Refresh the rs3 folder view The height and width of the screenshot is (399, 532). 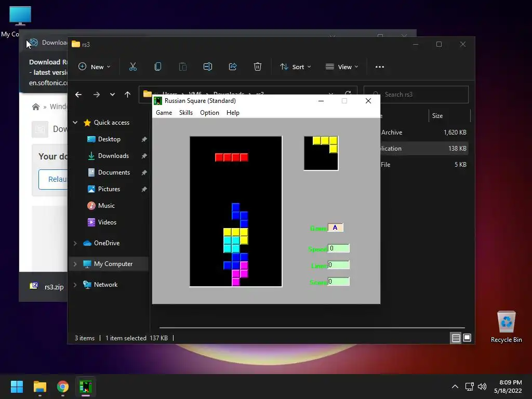348,93
